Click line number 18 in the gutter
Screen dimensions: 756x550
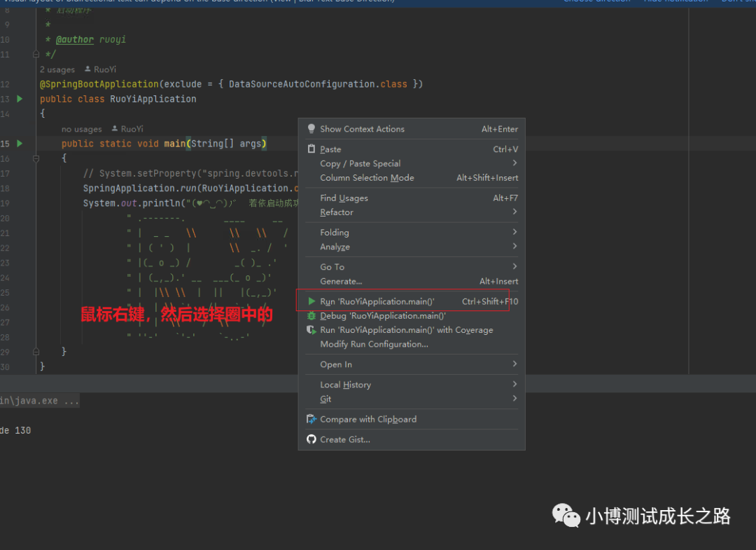pyautogui.click(x=5, y=188)
